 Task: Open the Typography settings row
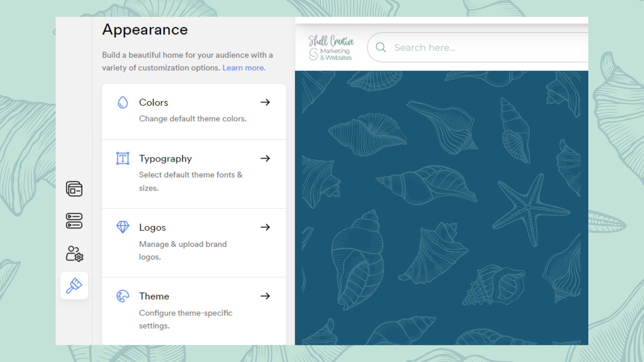click(x=194, y=174)
